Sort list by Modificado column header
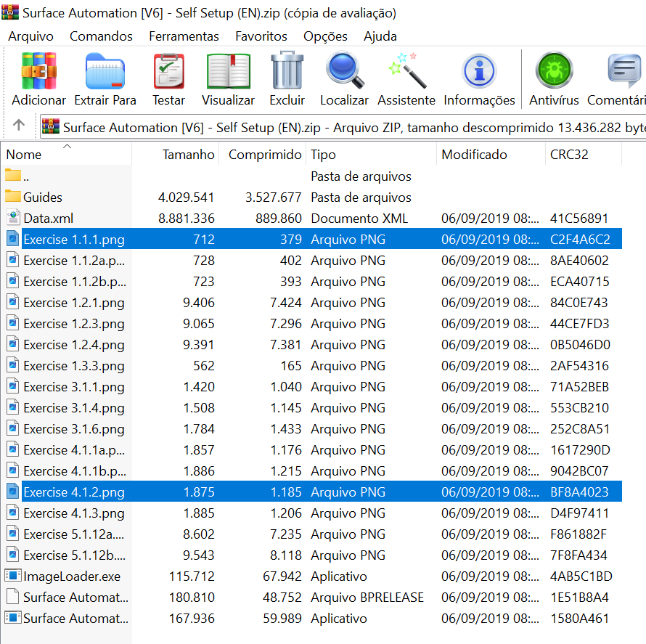Image resolution: width=646 pixels, height=644 pixels. (474, 155)
